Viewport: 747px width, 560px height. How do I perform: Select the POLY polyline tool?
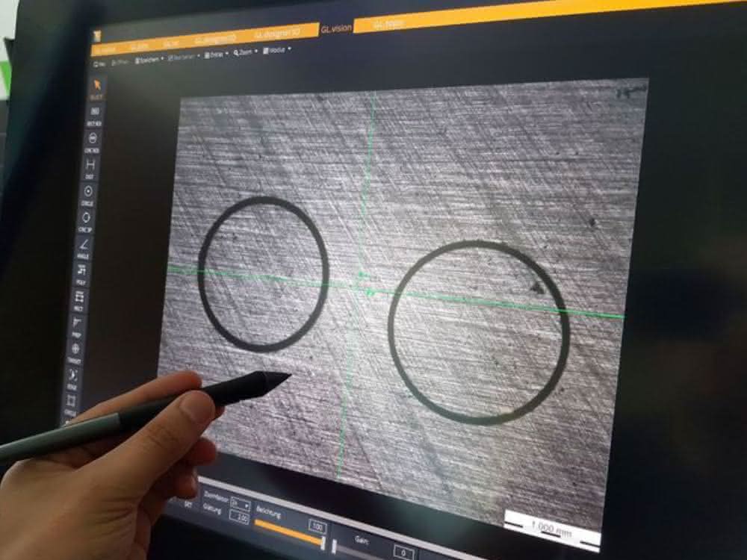coord(81,274)
